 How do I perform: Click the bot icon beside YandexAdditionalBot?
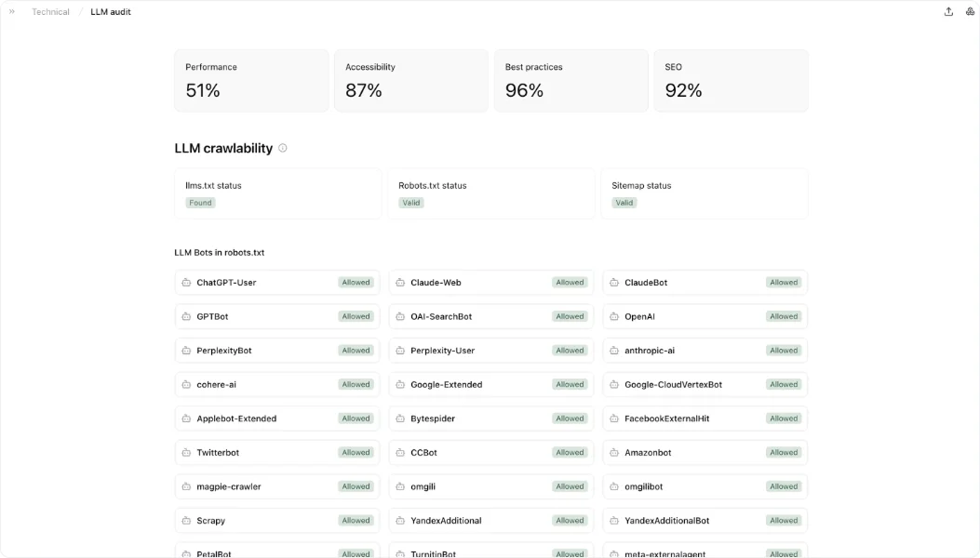click(x=614, y=521)
